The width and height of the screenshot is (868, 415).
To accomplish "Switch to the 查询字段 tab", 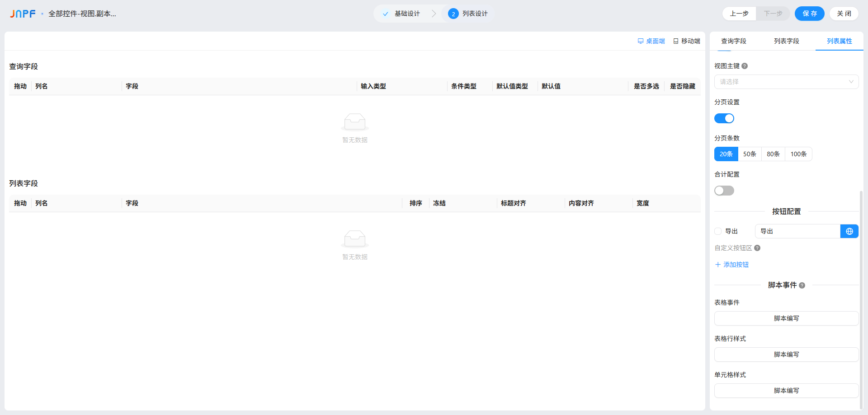I will [x=733, y=41].
